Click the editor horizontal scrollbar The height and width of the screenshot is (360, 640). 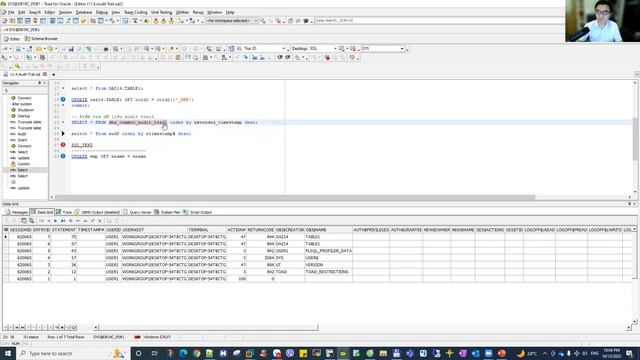tap(294, 198)
